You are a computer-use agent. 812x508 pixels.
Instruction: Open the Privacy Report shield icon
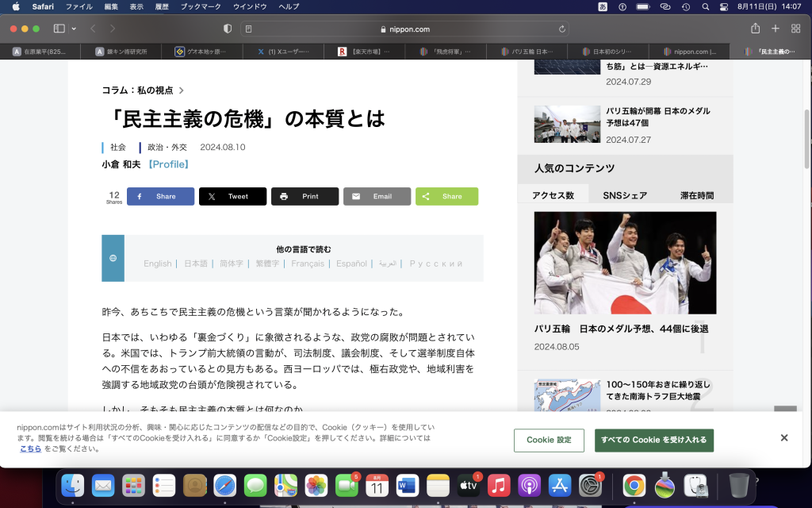pyautogui.click(x=228, y=29)
